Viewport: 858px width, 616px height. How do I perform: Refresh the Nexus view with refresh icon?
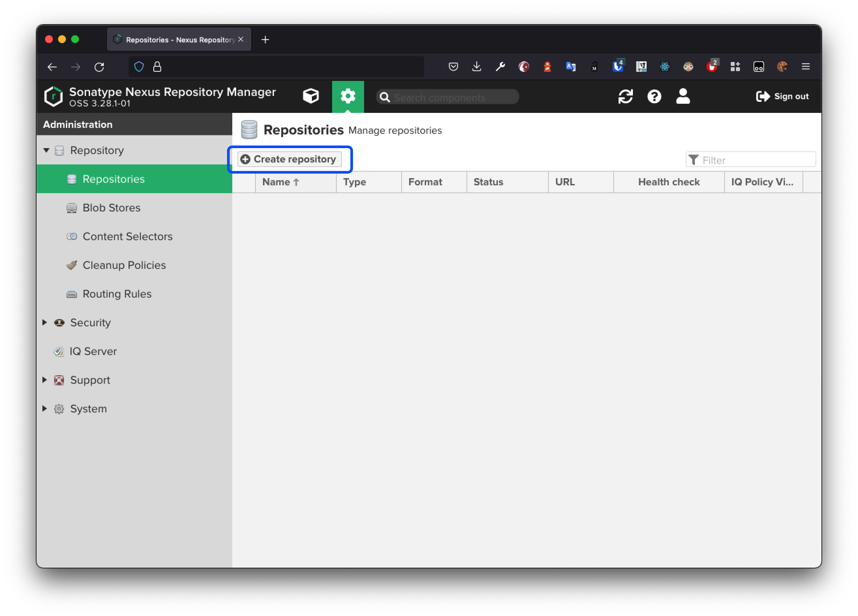(625, 97)
